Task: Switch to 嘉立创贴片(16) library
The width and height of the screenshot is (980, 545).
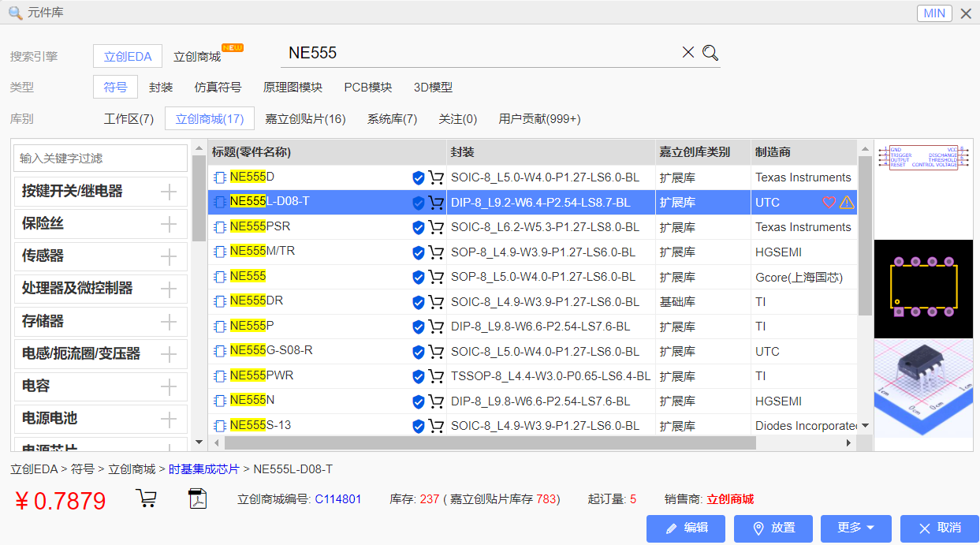Action: click(305, 119)
